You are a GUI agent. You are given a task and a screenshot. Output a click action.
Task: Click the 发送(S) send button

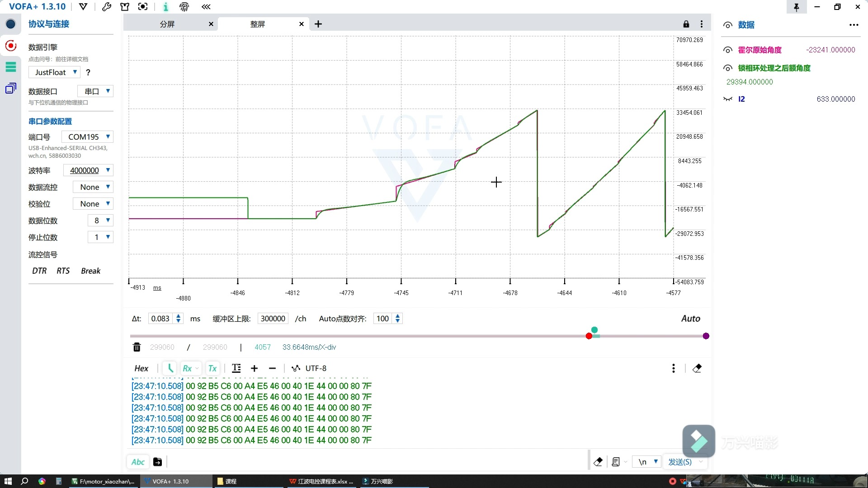[x=680, y=462]
